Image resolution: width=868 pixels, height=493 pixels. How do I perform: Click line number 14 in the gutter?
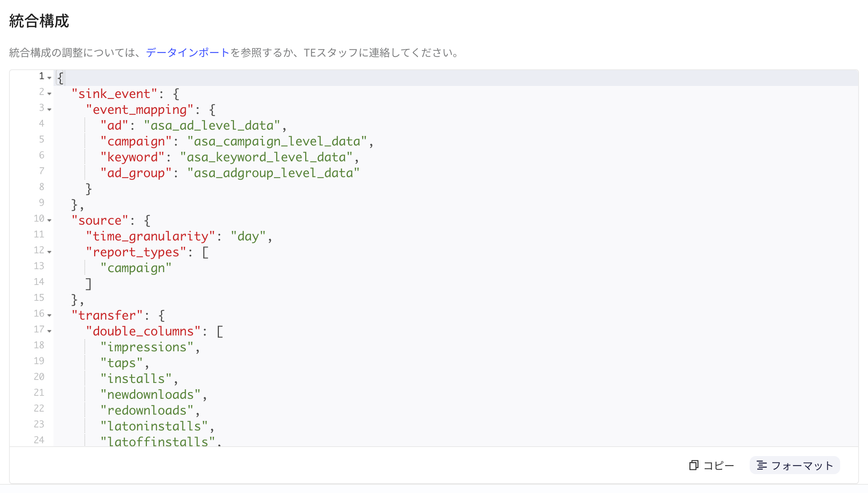(x=39, y=282)
